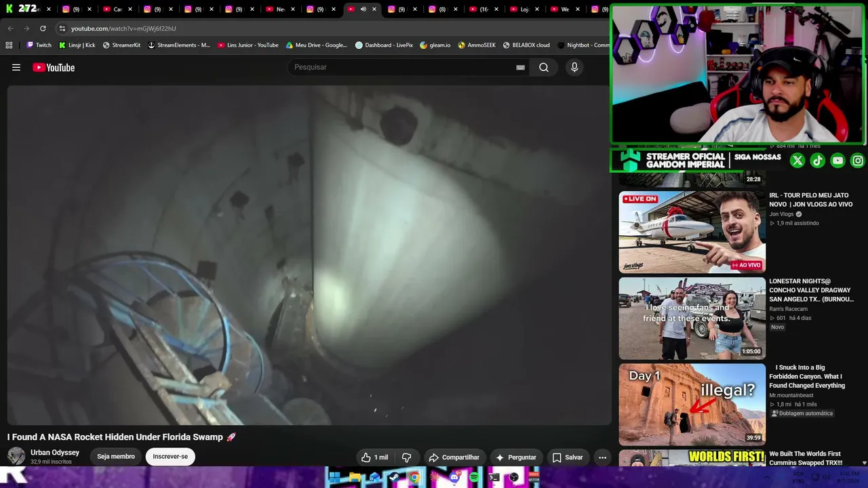Viewport: 868px width, 488px height.
Task: Switch to the 'Loj' YouTube tab
Action: pos(524,9)
